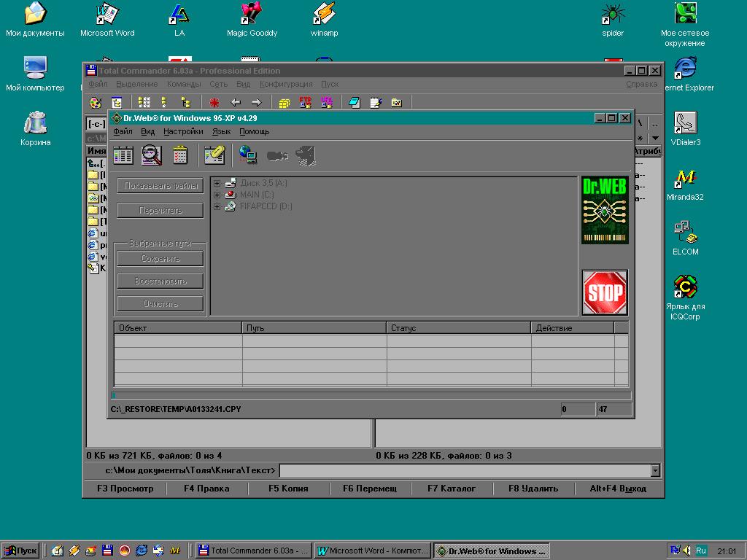Image resolution: width=747 pixels, height=560 pixels.
Task: Click the Dr.Web scan magnifier toolbar icon
Action: click(x=152, y=155)
